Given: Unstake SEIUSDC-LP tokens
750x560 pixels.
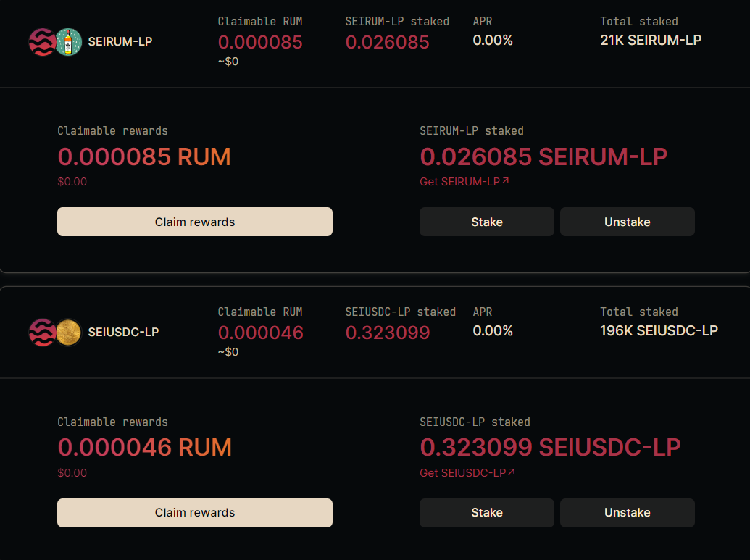Looking at the screenshot, I should point(627,513).
